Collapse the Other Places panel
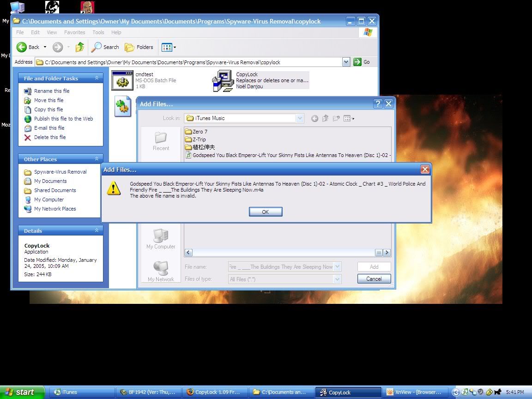532x399 pixels. pos(97,159)
